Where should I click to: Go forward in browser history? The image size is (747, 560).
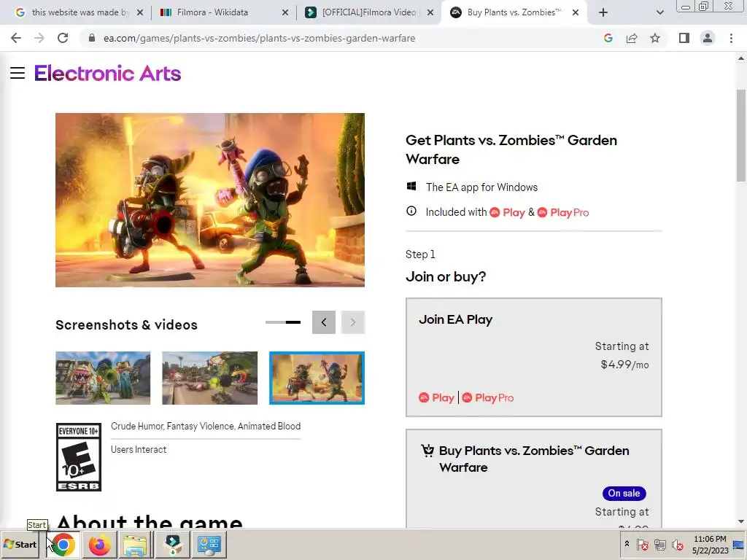[39, 38]
